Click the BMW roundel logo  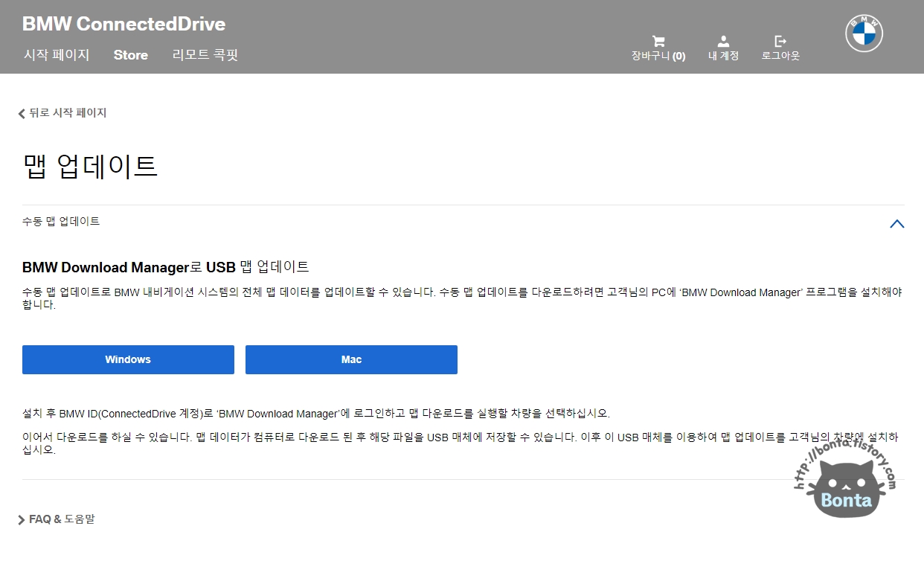(864, 33)
